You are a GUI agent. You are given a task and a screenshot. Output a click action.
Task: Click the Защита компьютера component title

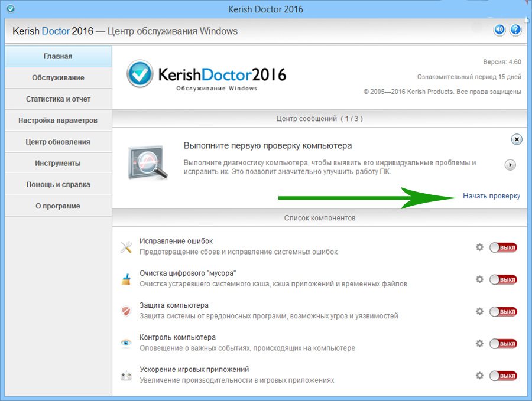(x=174, y=305)
